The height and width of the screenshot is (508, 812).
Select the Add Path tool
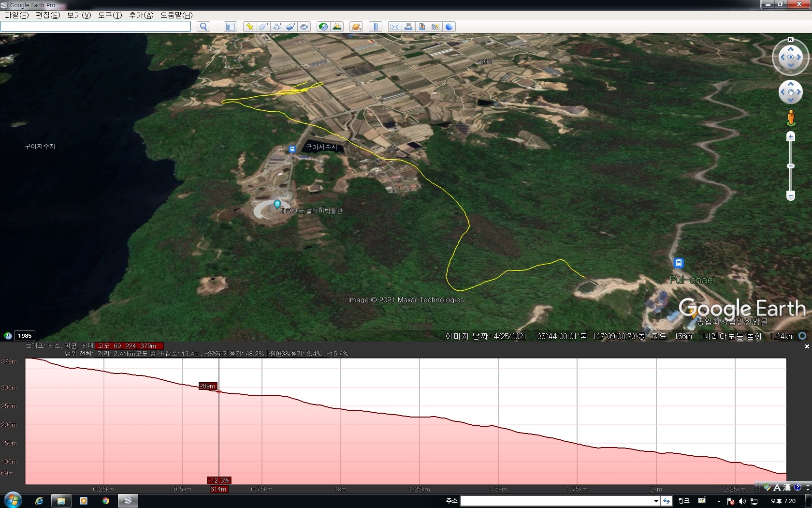pyautogui.click(x=277, y=27)
